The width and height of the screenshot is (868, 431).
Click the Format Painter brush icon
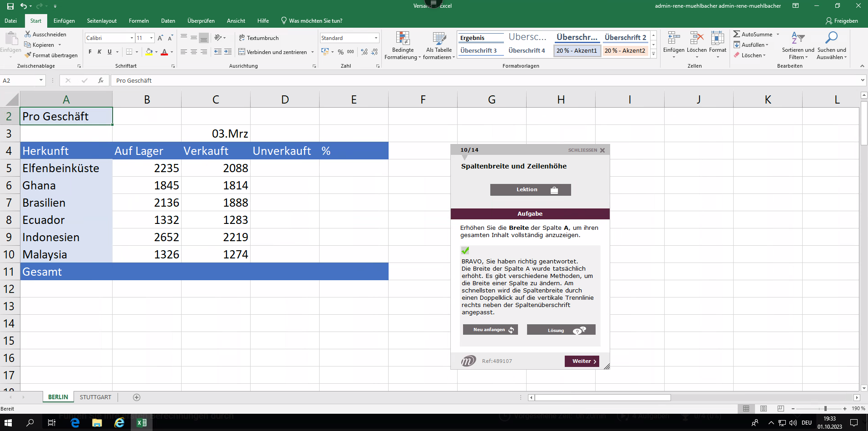coord(28,55)
